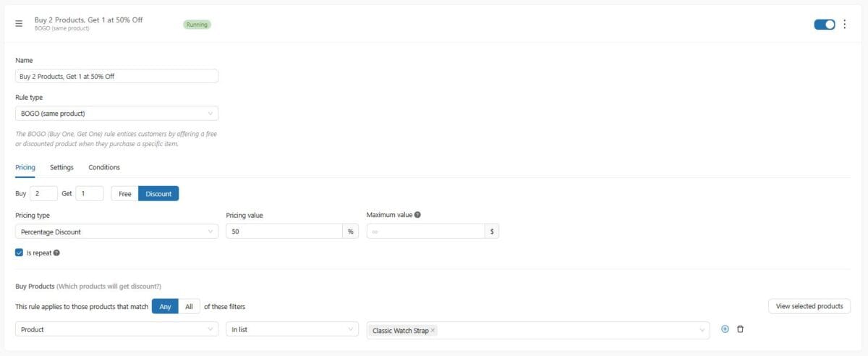Select the All match filter option
This screenshot has width=868, height=356.
click(189, 306)
